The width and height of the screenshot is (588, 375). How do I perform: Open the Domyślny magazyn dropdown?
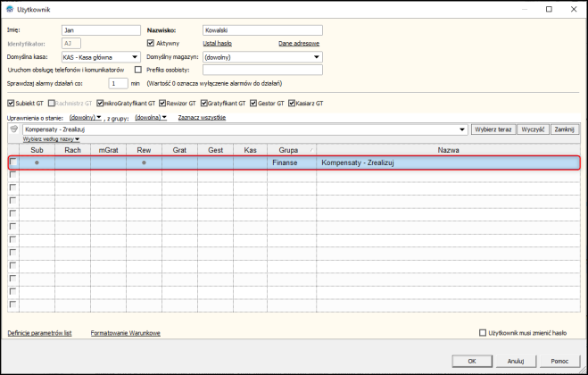pyautogui.click(x=317, y=57)
